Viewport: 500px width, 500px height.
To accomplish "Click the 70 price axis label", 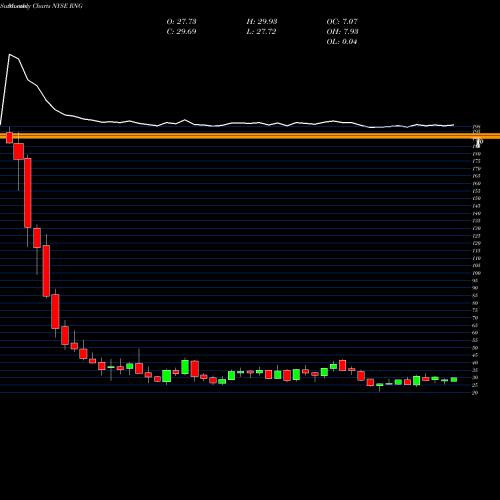I will (x=475, y=318).
